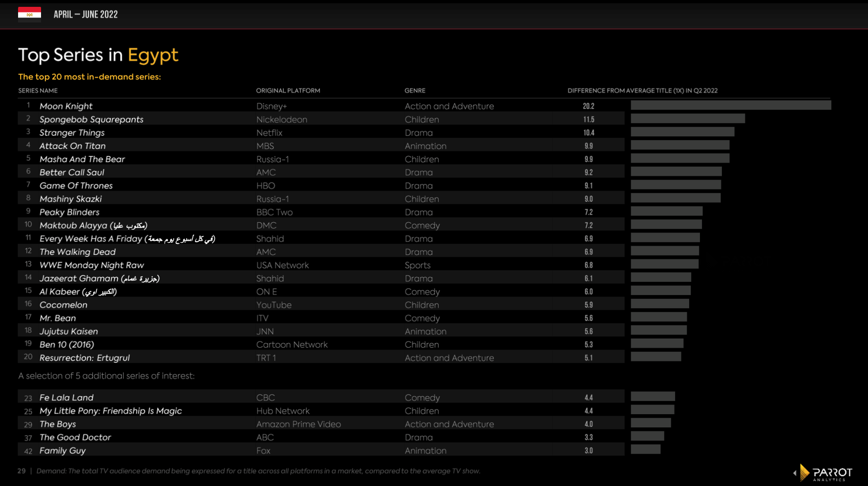Click the platform 'HBO'
The image size is (868, 486).
click(266, 186)
